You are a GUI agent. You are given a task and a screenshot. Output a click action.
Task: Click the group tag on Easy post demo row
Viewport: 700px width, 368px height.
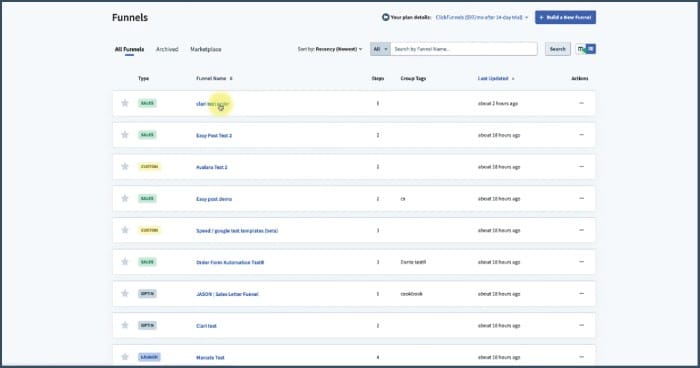403,198
